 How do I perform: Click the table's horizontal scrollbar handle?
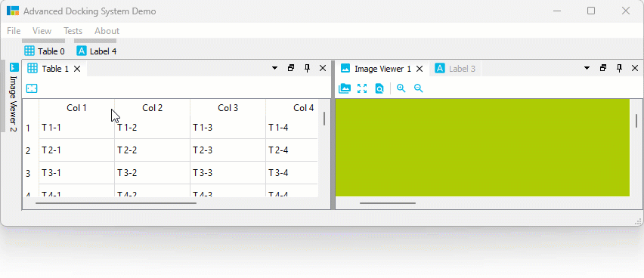[x=116, y=203]
